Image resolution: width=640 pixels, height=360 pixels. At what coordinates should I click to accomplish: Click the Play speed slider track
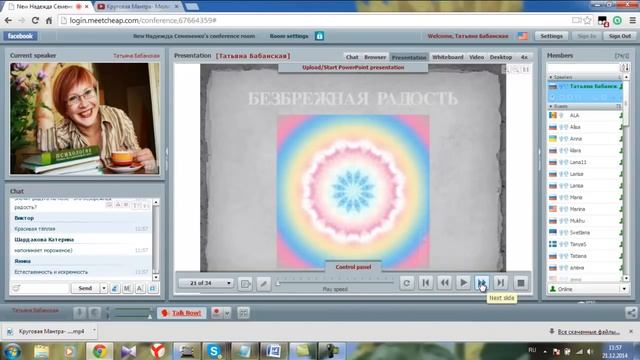pyautogui.click(x=336, y=282)
